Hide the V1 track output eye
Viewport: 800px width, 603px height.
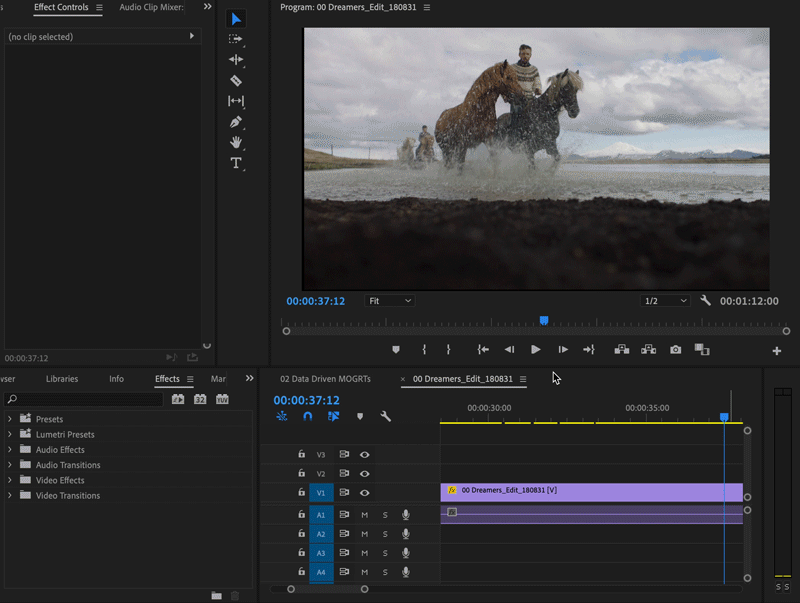tap(365, 493)
